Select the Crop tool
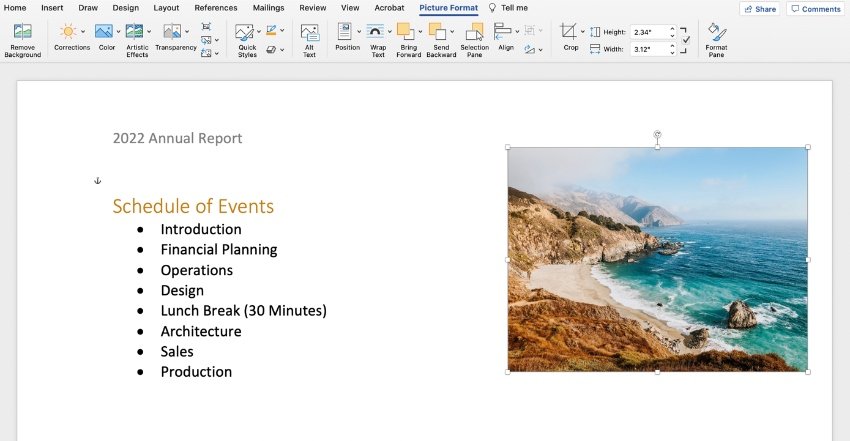 [568, 31]
